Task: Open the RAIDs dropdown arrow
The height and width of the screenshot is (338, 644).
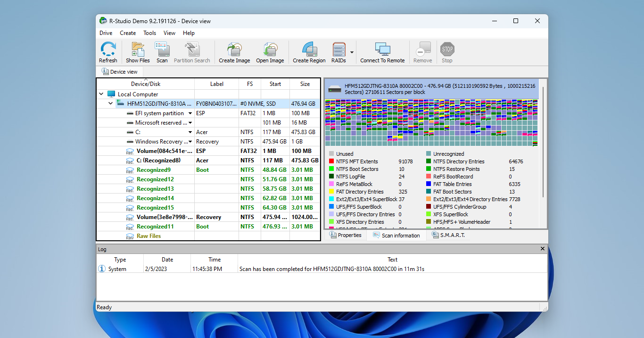Action: point(352,52)
